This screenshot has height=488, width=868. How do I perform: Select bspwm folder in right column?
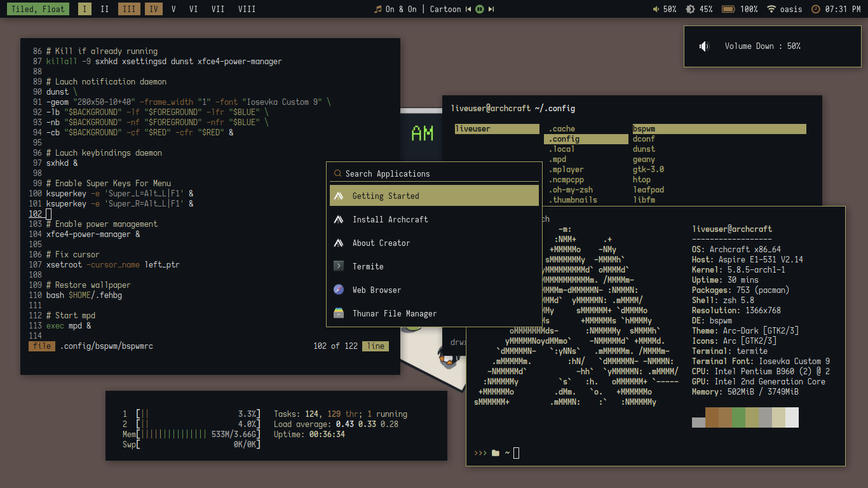coord(719,129)
